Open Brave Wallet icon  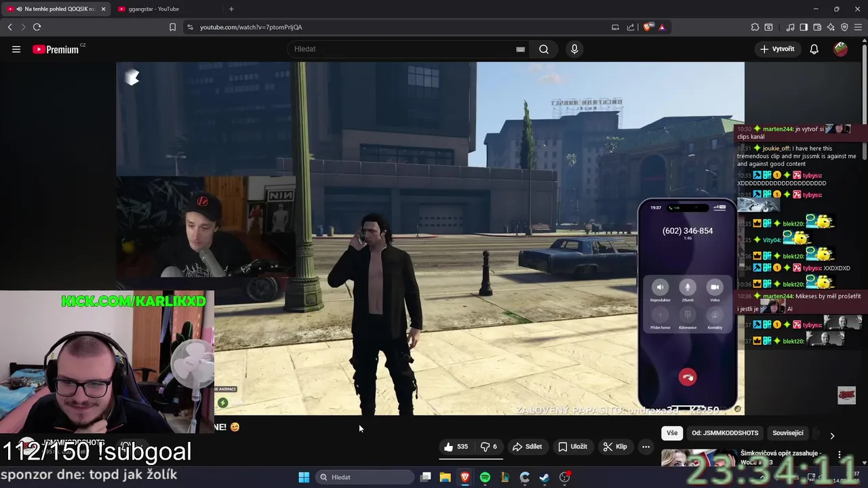(817, 27)
